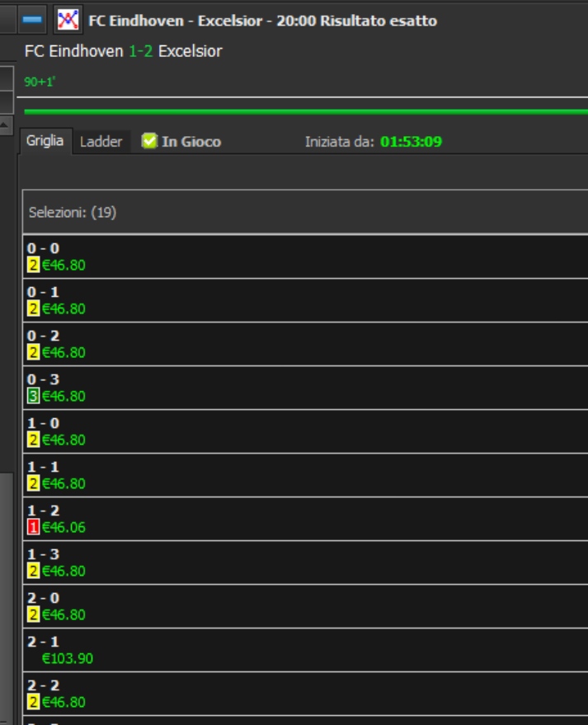Toggle the In Gioco checkbox
Image resolution: width=588 pixels, height=725 pixels.
click(x=149, y=141)
